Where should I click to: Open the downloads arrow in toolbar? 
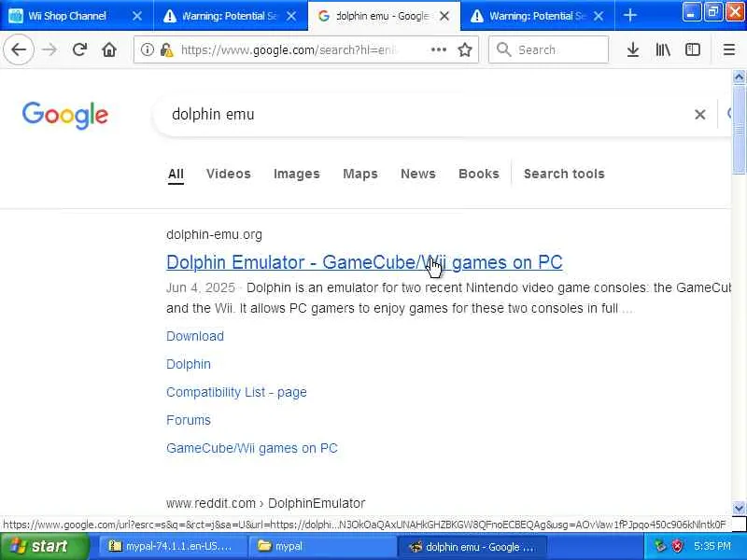pos(633,49)
